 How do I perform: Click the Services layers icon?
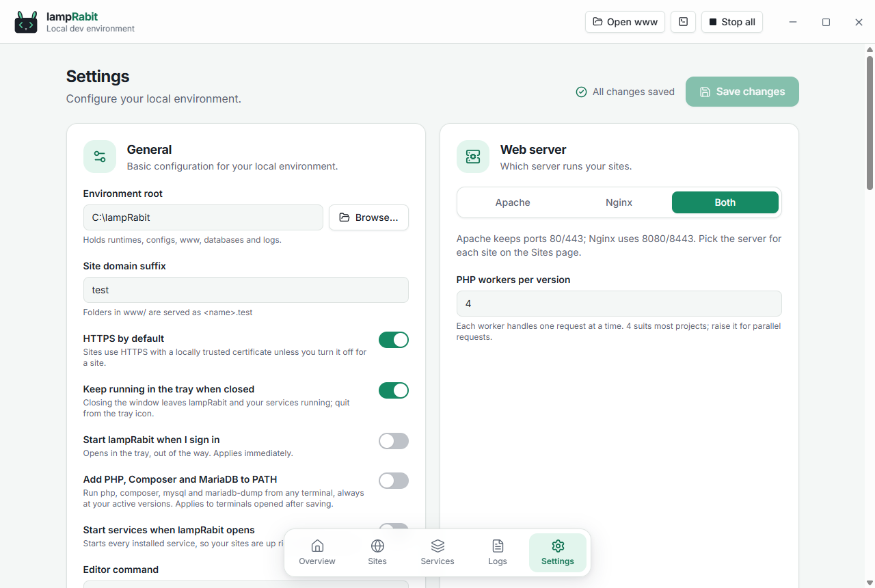[437, 546]
